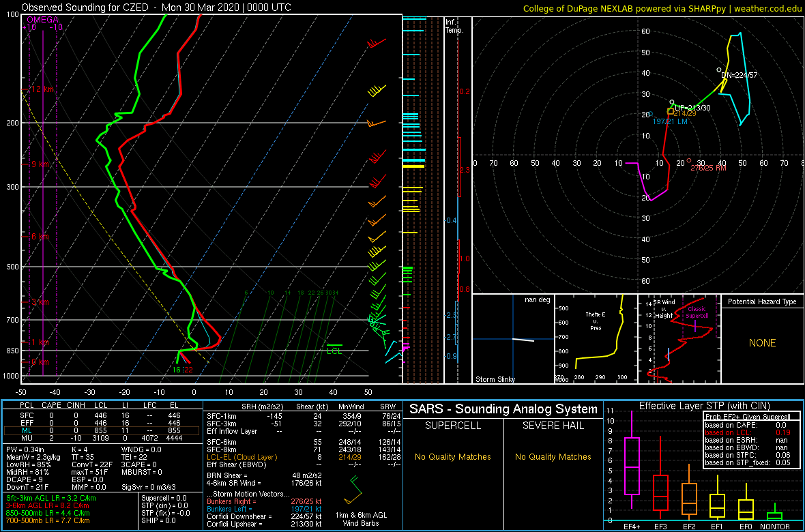Click the Corfidi Downshear vector text

point(264,516)
